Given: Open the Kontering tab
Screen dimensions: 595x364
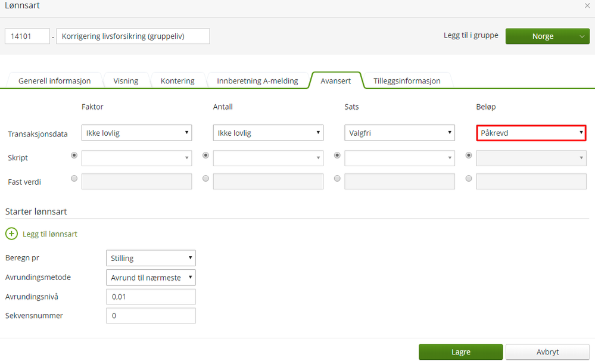Looking at the screenshot, I should coord(177,80).
